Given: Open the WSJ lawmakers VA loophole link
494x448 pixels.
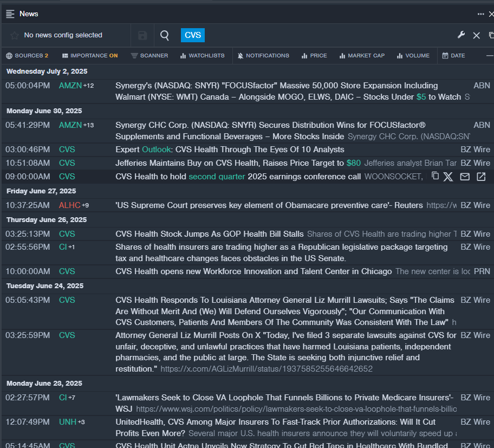Looking at the screenshot, I should 296,409.
